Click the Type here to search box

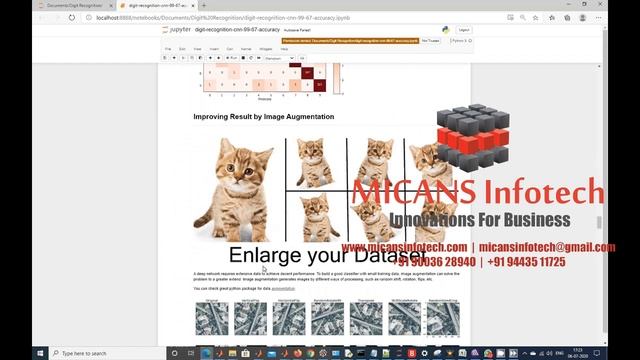pyautogui.click(x=107, y=353)
